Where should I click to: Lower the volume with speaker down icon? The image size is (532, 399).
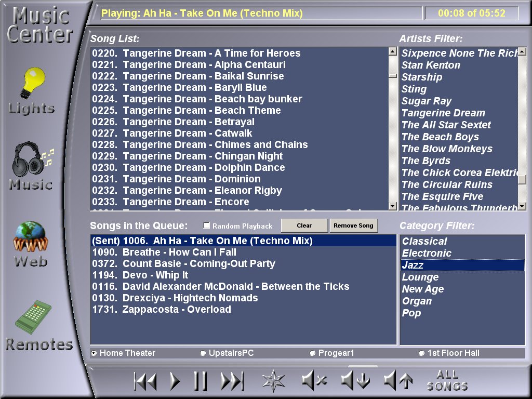click(355, 381)
